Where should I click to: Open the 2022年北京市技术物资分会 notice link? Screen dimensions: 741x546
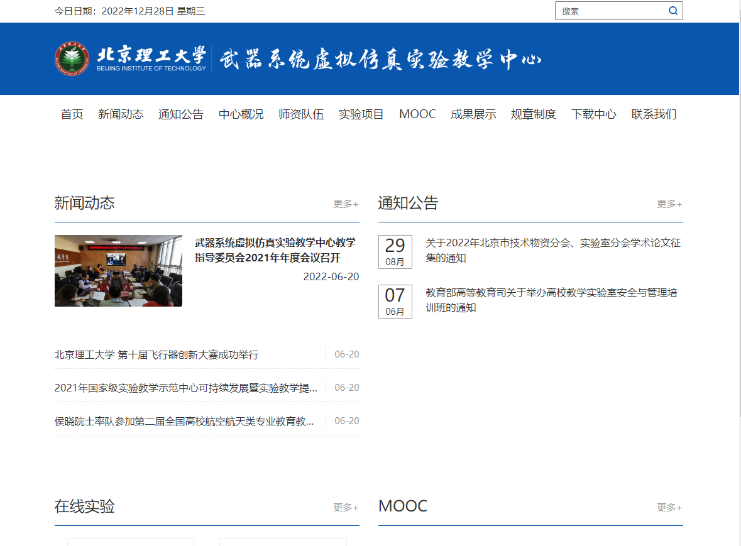[x=553, y=250]
